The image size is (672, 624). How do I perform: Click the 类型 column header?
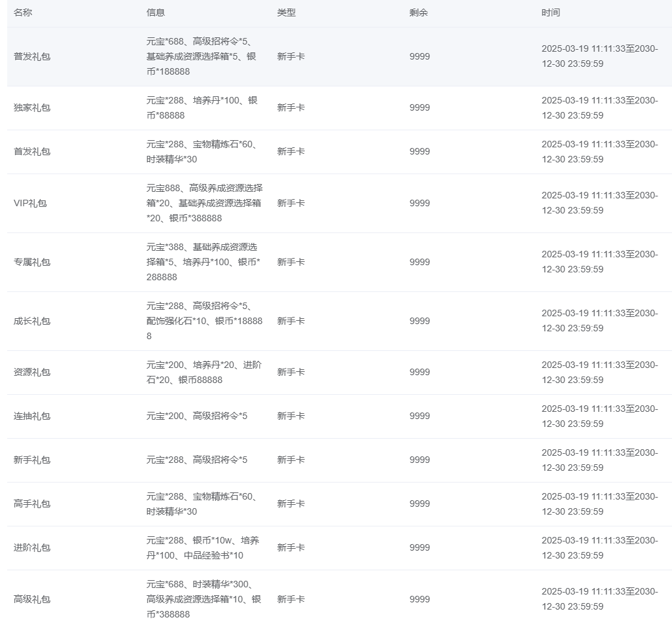tap(286, 12)
